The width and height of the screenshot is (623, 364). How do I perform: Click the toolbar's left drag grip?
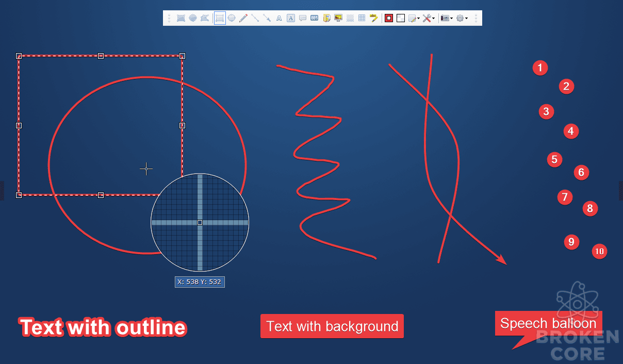tap(169, 18)
